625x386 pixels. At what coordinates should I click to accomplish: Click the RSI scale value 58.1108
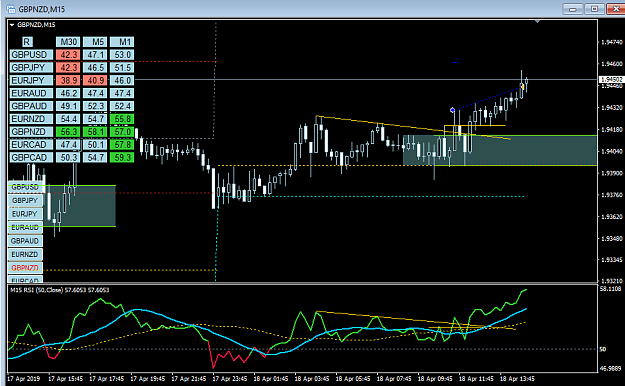pyautogui.click(x=610, y=288)
